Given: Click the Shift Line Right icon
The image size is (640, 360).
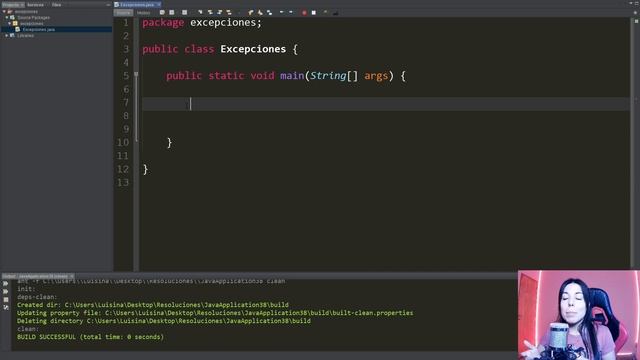Looking at the screenshot, I should point(291,13).
